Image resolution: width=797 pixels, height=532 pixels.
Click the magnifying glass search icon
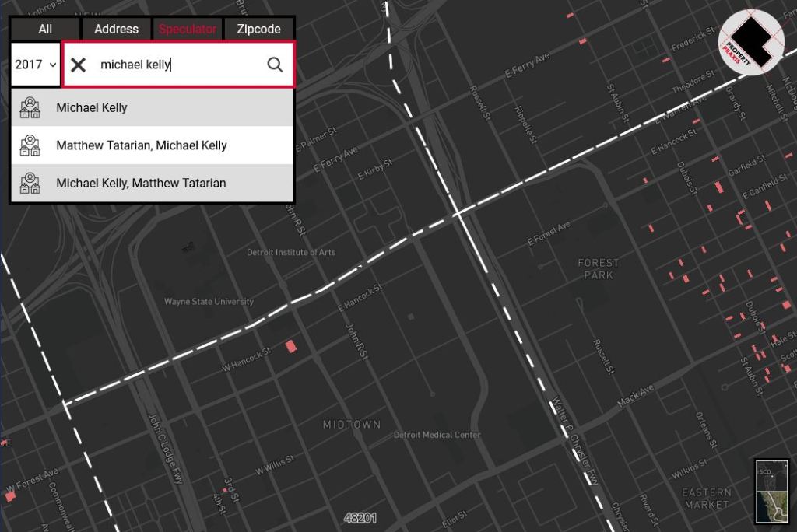coord(275,65)
